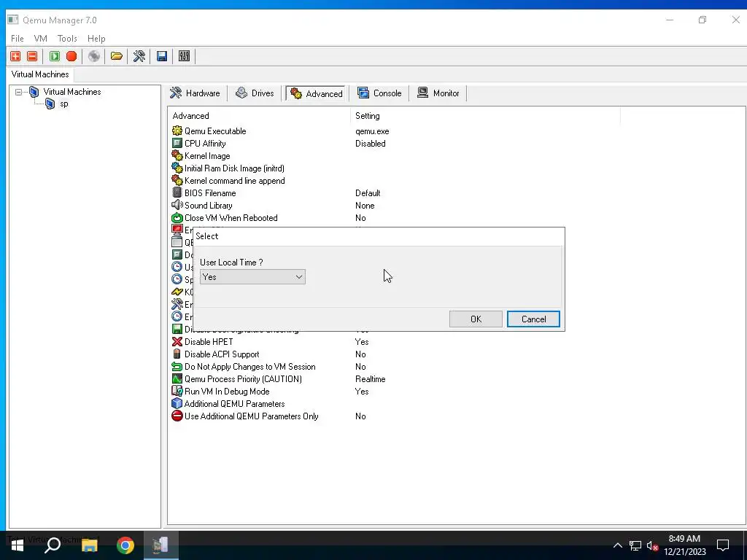Image resolution: width=747 pixels, height=560 pixels.
Task: Click the Do Not Apply Changes icon
Action: pos(177,367)
